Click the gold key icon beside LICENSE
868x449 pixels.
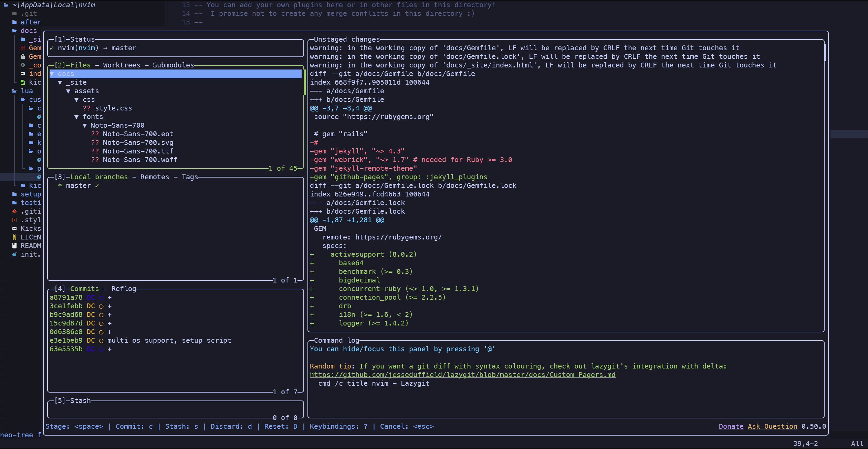coord(14,237)
